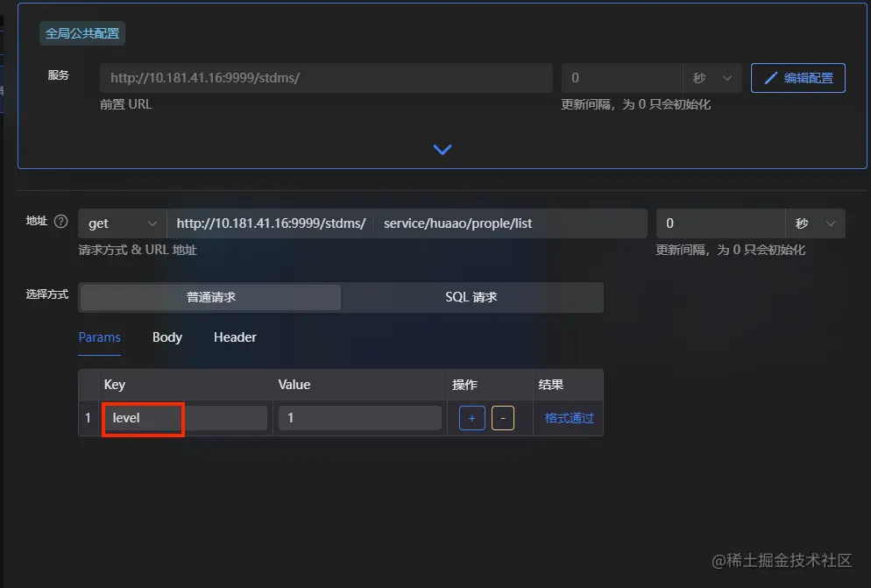Click the level key input field
Screen dimensions: 871x588
pyautogui.click(x=184, y=418)
